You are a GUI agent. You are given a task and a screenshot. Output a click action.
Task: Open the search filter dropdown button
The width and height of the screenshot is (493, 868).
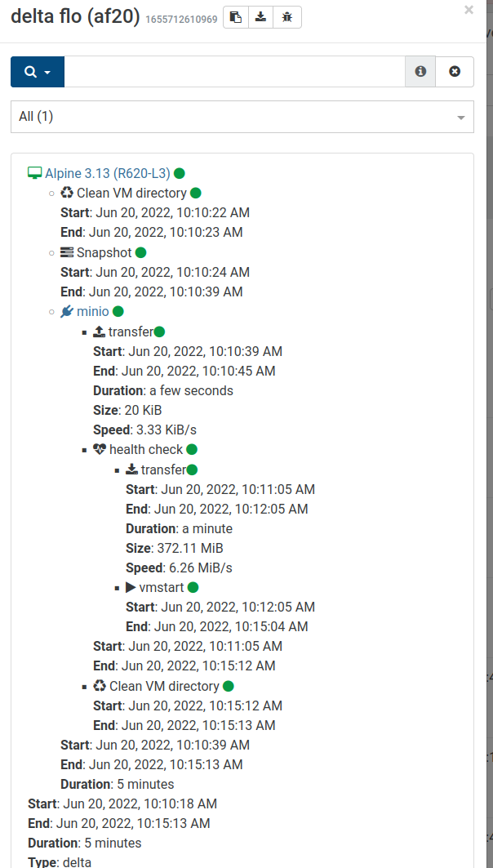click(x=38, y=72)
